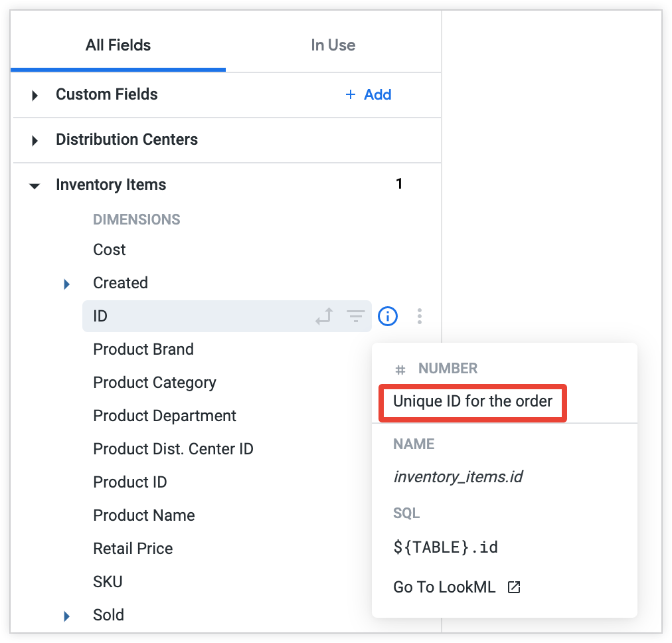672x643 pixels.
Task: Select the All Fields tab
Action: 118,46
